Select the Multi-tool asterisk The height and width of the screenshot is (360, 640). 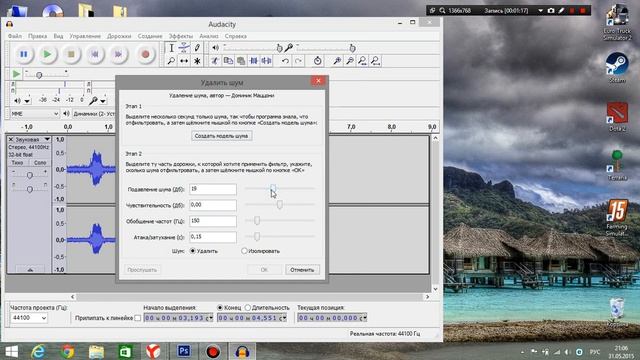point(197,61)
